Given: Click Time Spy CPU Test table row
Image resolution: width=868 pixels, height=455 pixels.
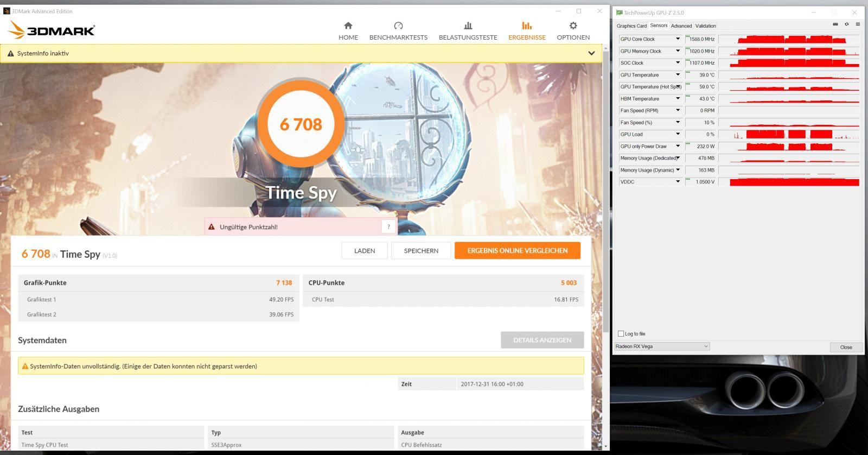Looking at the screenshot, I should pos(301,445).
